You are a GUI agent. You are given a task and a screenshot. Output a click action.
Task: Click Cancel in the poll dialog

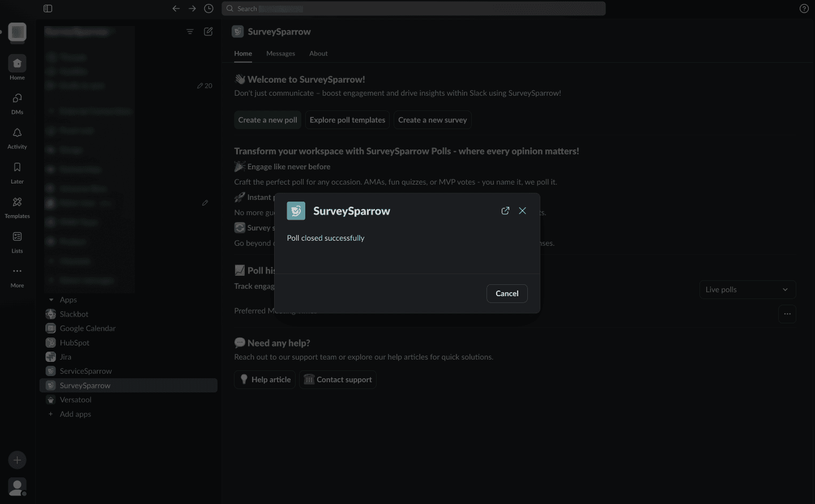click(x=507, y=293)
